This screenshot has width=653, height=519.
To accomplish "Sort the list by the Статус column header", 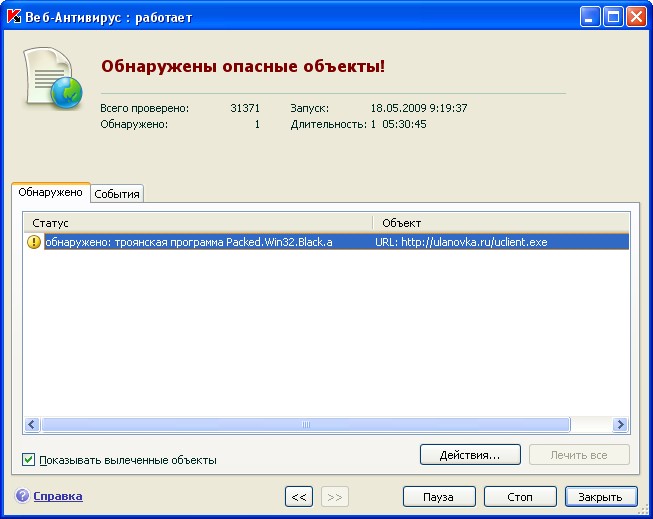I will click(198, 222).
